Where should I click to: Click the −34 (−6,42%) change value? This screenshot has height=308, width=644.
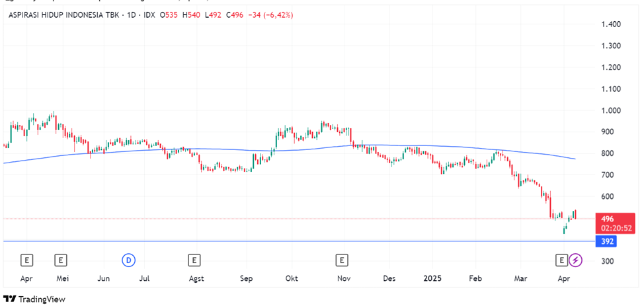[x=270, y=16]
